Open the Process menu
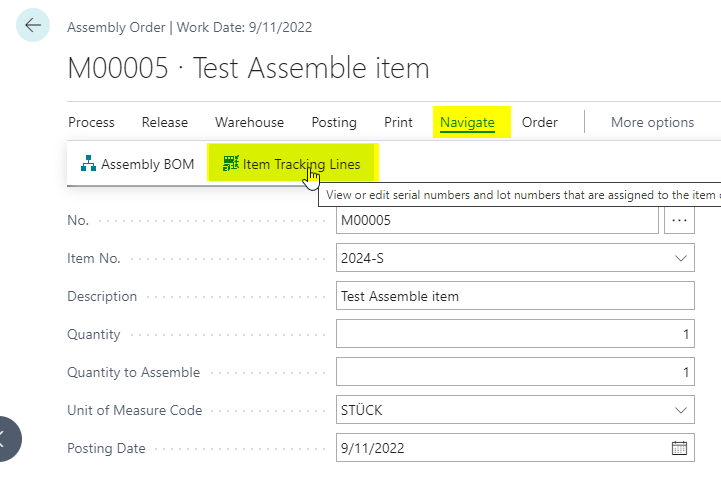Screen dimensions: 721x478 [91, 122]
